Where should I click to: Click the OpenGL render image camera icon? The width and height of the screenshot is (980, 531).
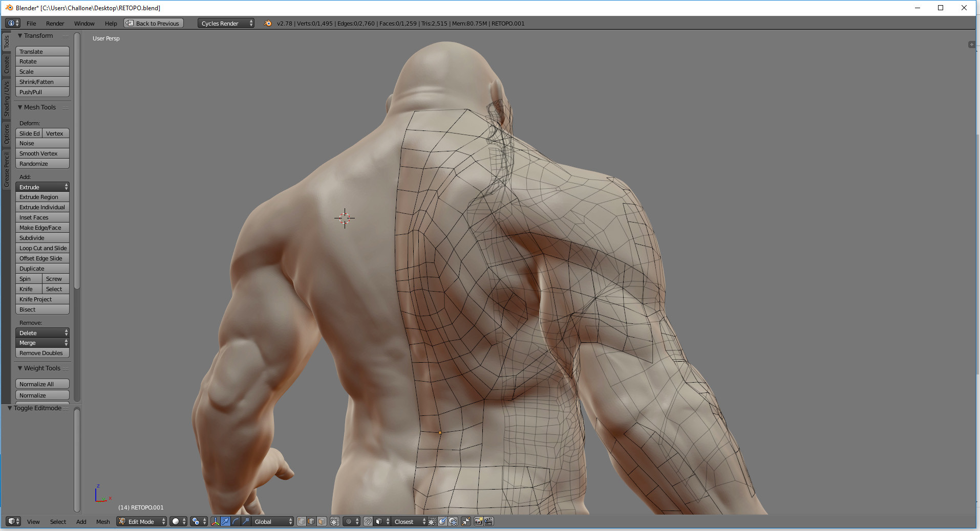478,521
